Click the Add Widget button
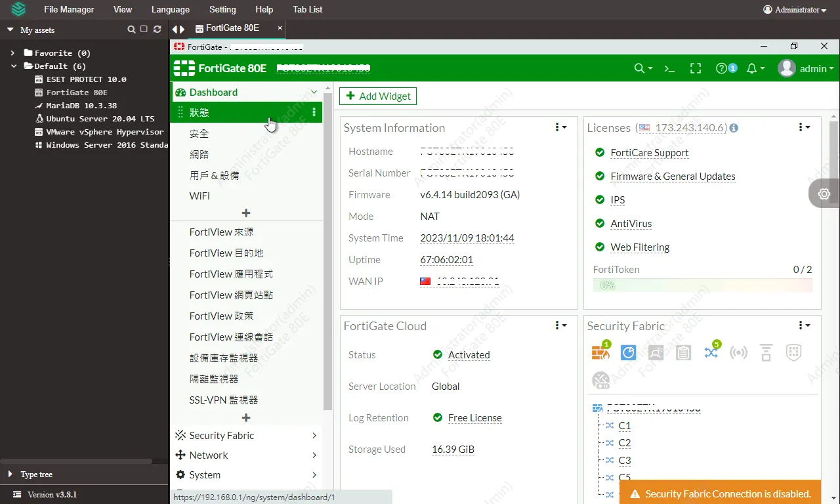Viewport: 840px width, 504px height. click(378, 96)
